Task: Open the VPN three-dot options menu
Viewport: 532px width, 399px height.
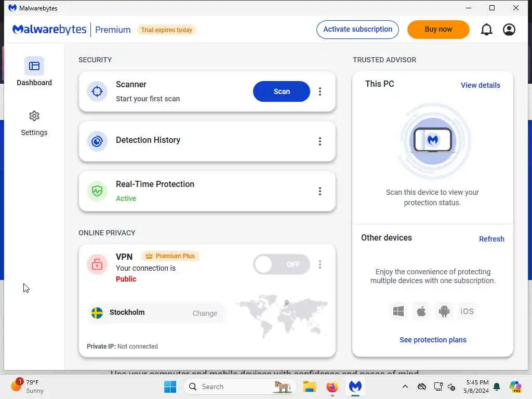Action: click(x=320, y=264)
